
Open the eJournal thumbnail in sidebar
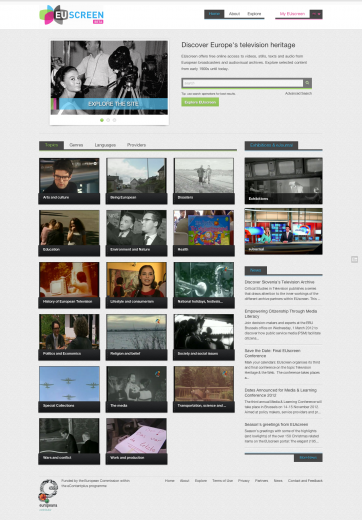(x=283, y=231)
